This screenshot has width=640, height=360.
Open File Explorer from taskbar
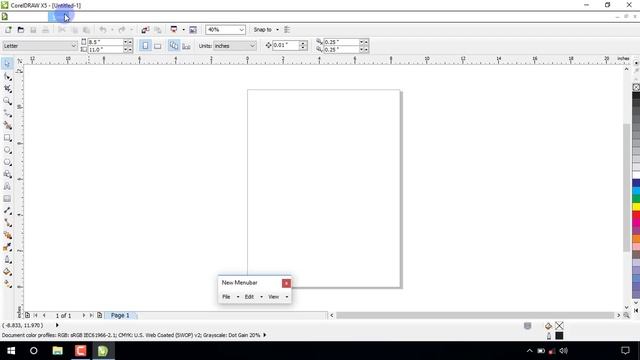pyautogui.click(x=58, y=351)
